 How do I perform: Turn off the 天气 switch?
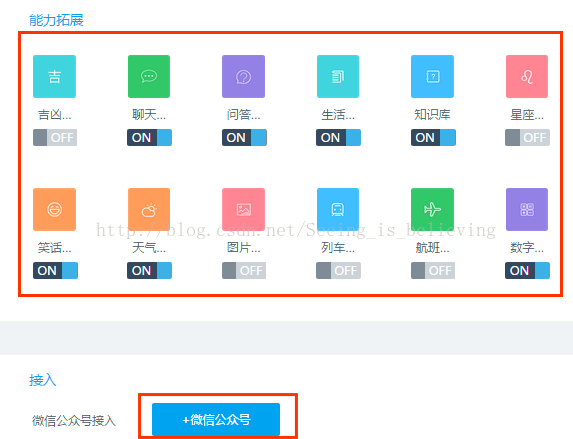pyautogui.click(x=149, y=270)
